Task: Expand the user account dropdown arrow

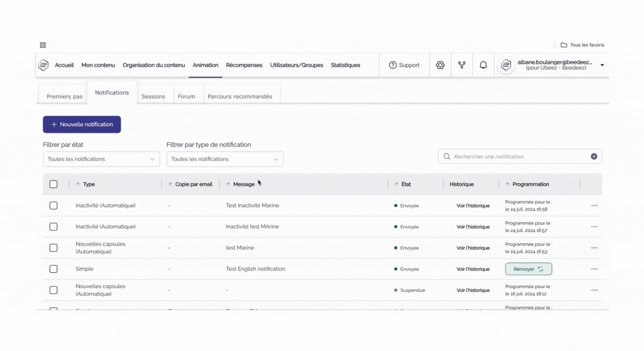Action: tap(602, 65)
